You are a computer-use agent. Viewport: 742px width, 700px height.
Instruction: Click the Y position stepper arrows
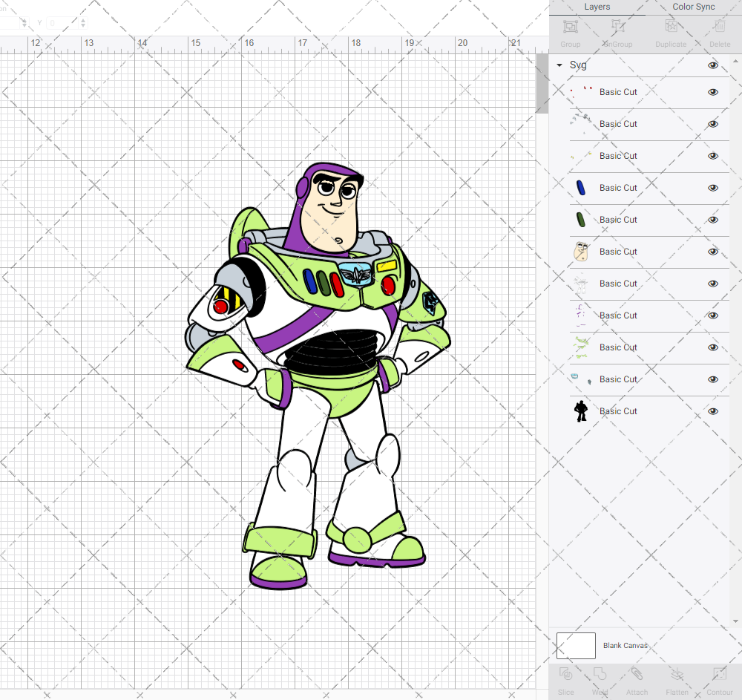pos(83,23)
